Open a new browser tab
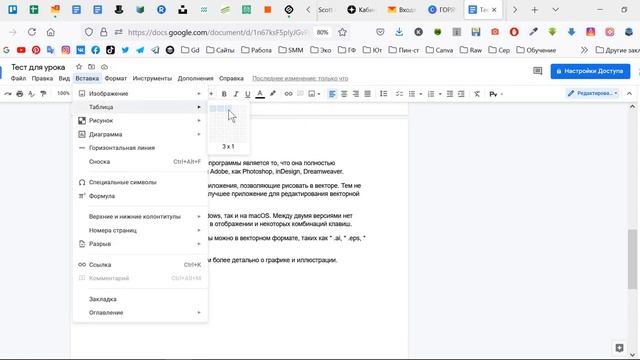Screen dimensions: 640x360 point(534,10)
